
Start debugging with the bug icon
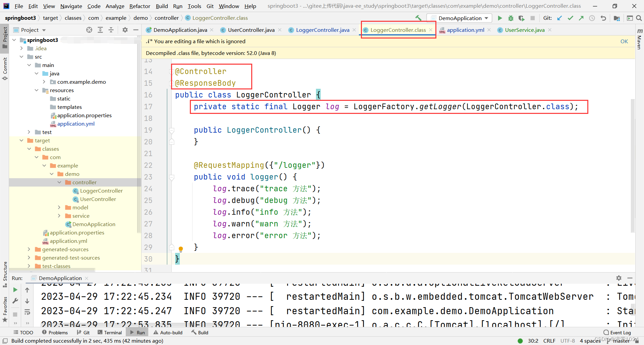511,18
